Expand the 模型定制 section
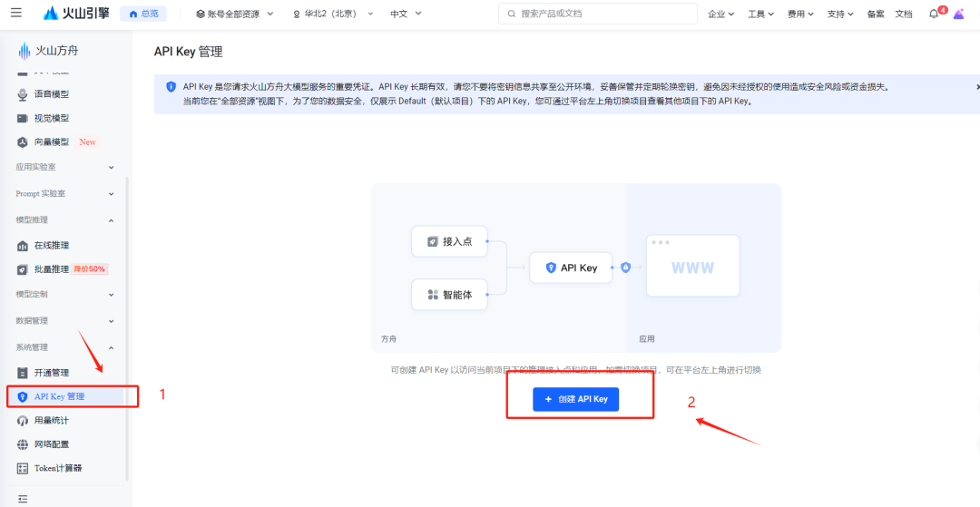Image resolution: width=980 pixels, height=507 pixels. pyautogui.click(x=65, y=294)
